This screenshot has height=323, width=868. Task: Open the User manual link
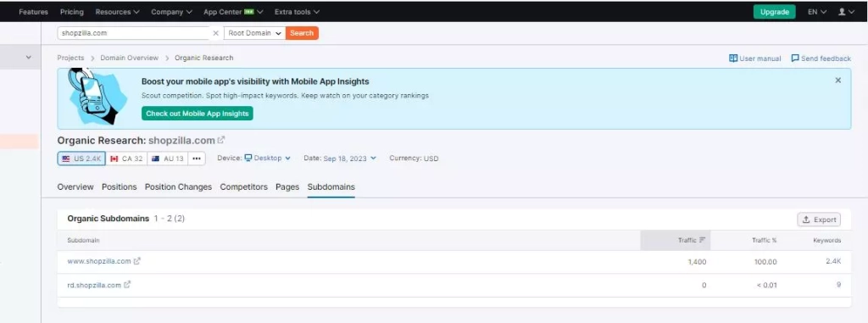[755, 58]
